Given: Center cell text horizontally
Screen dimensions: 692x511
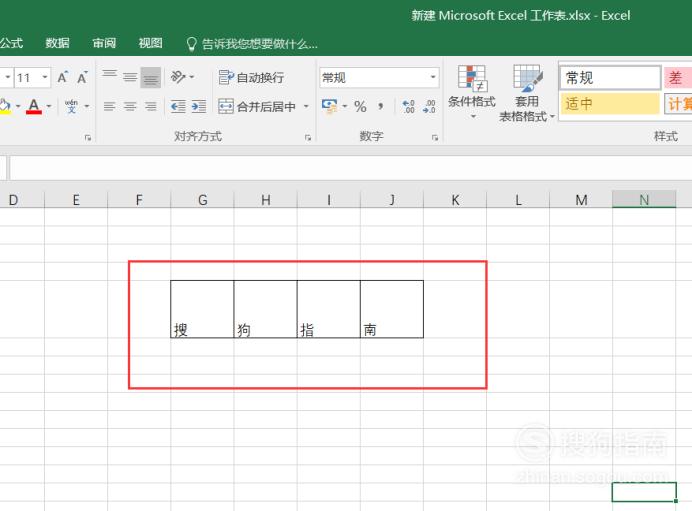Looking at the screenshot, I should pos(130,106).
